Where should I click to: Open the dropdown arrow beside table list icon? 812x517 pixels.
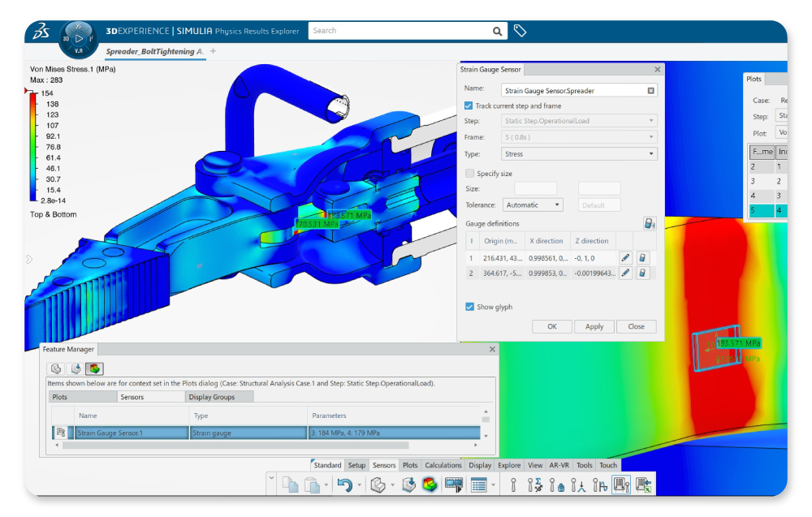(x=493, y=485)
